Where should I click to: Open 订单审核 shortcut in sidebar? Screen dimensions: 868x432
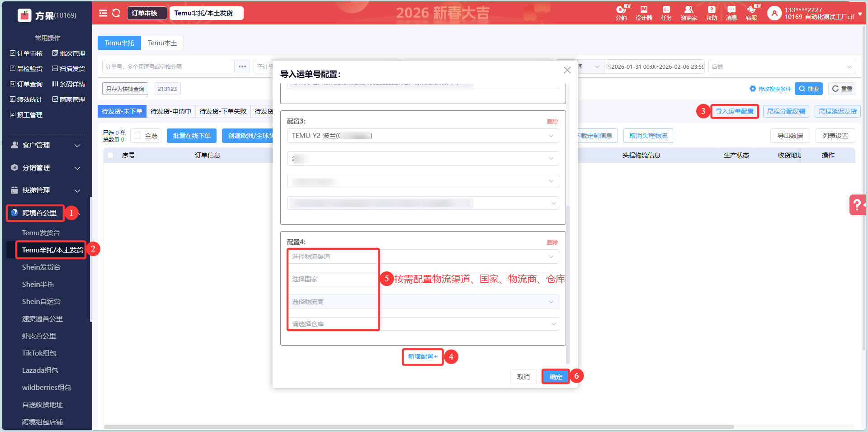26,53
